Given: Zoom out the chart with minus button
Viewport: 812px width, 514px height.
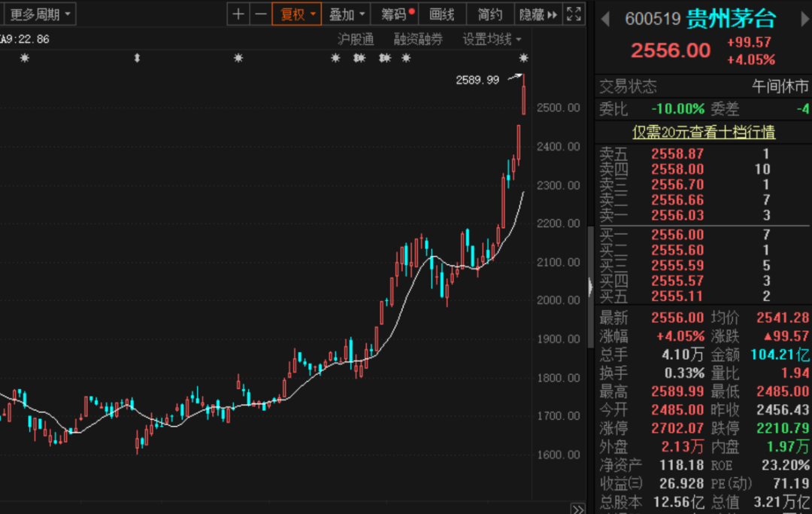Looking at the screenshot, I should coord(260,14).
